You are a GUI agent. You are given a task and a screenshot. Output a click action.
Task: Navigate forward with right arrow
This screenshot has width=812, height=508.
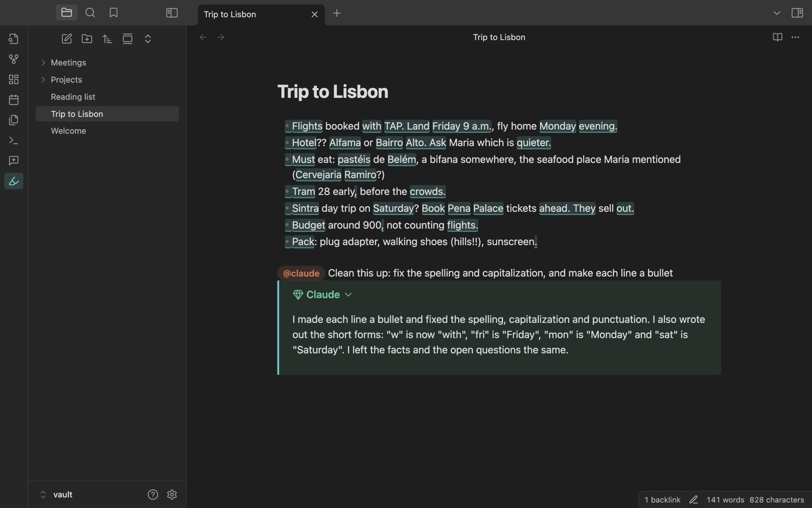point(221,38)
